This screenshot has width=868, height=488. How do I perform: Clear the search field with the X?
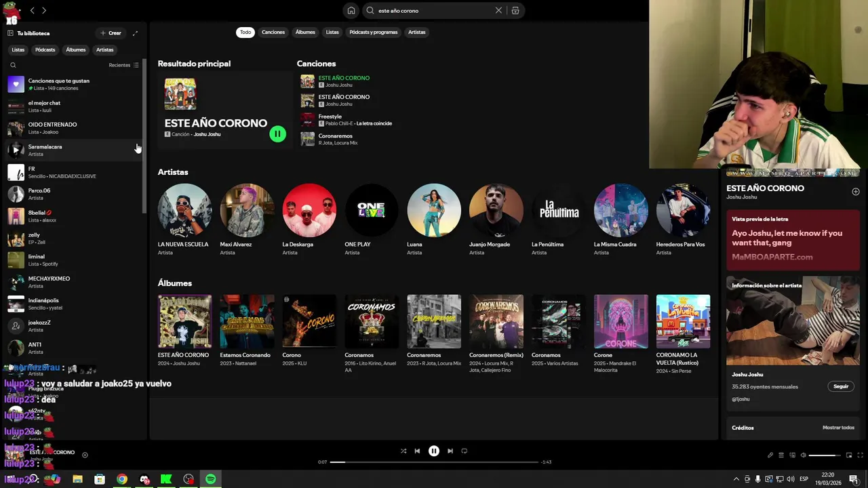498,11
